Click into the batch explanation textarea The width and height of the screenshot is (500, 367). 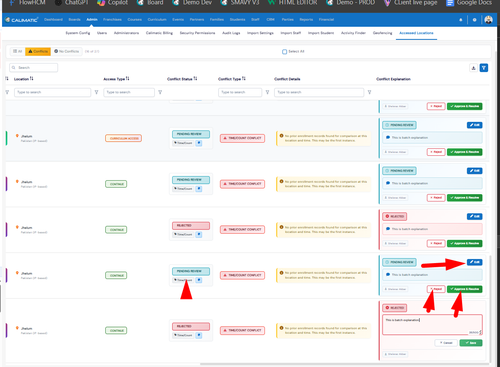432,325
